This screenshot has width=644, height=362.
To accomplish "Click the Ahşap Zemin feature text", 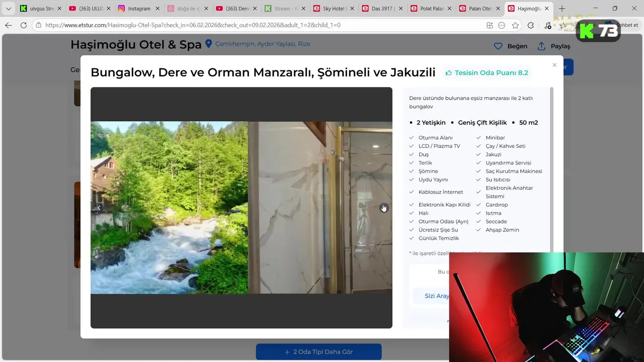I will (502, 230).
